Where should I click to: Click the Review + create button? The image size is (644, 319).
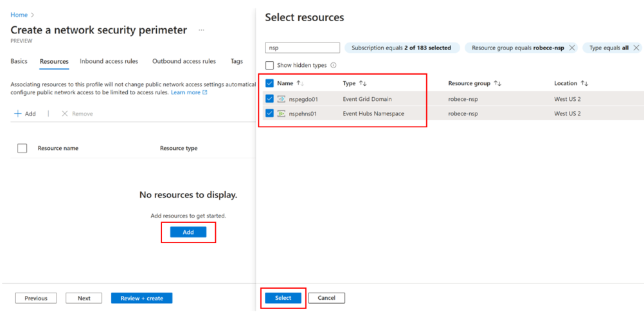coord(141,298)
